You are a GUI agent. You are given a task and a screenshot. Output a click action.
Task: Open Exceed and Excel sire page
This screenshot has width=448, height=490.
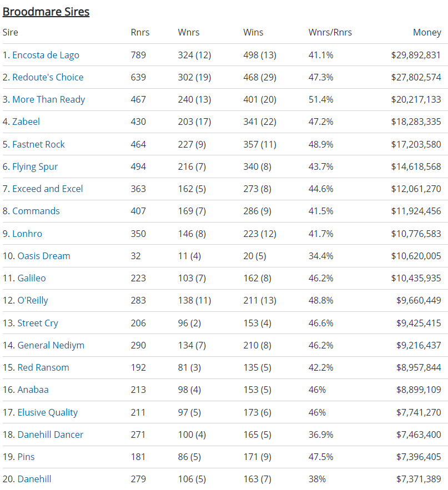(47, 189)
